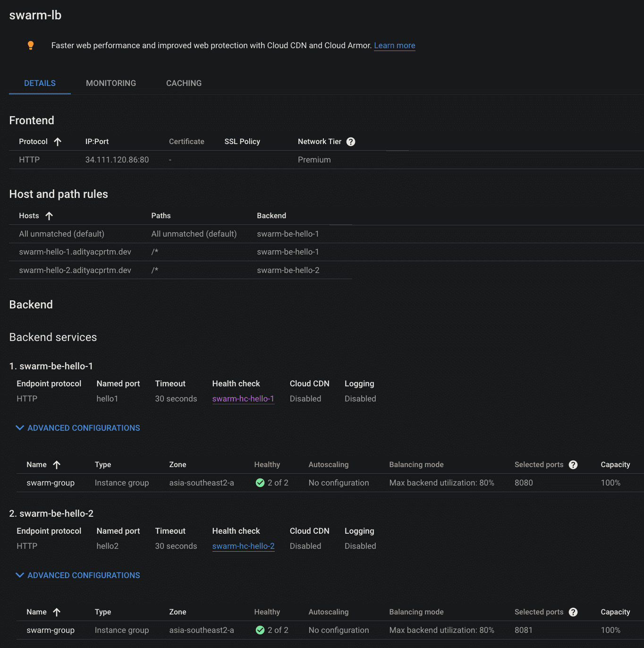Switch to the MONITORING tab
Screen dimensions: 644x648
click(110, 83)
